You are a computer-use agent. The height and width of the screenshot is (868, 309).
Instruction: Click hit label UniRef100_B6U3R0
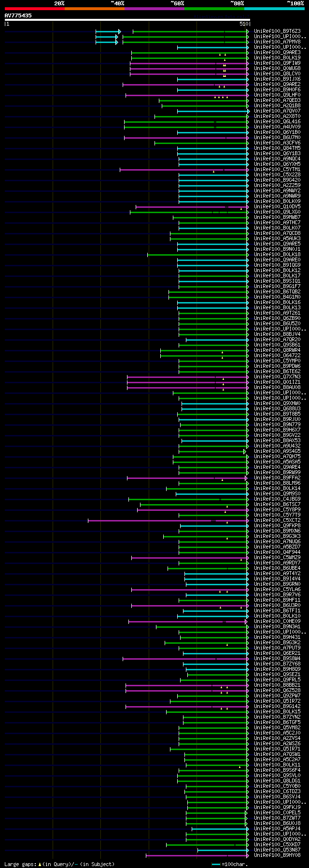(277, 606)
